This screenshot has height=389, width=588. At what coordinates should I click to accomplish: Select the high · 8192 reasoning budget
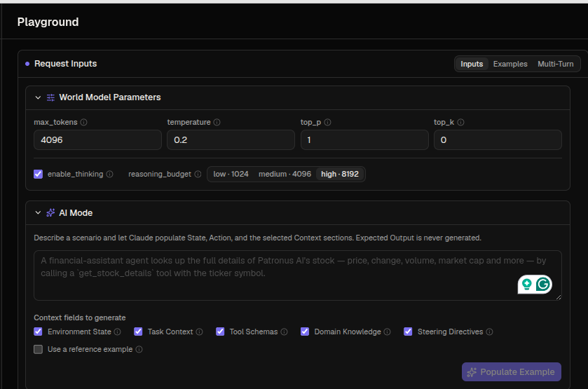[x=340, y=174]
